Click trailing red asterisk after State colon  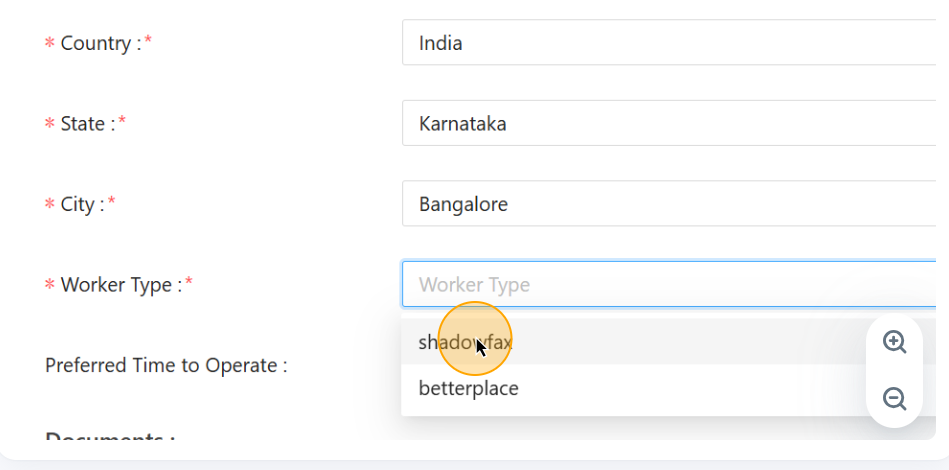122,122
